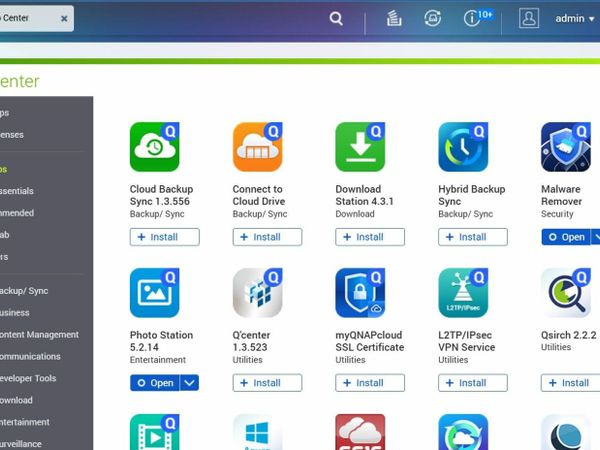Click the blue cloud sync arrows app icon

(463, 432)
